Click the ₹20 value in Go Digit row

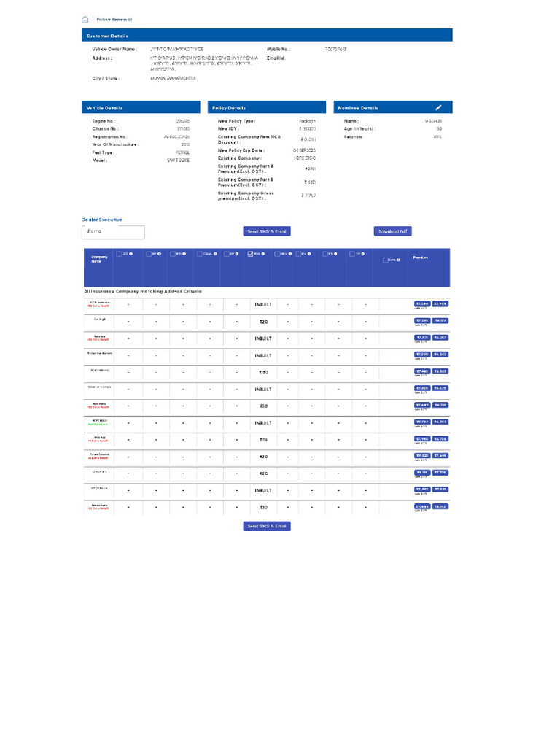coord(263,322)
